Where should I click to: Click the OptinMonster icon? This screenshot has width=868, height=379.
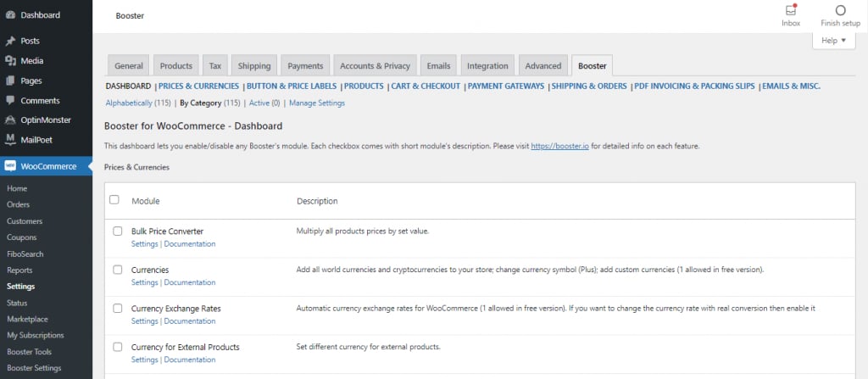[10, 120]
